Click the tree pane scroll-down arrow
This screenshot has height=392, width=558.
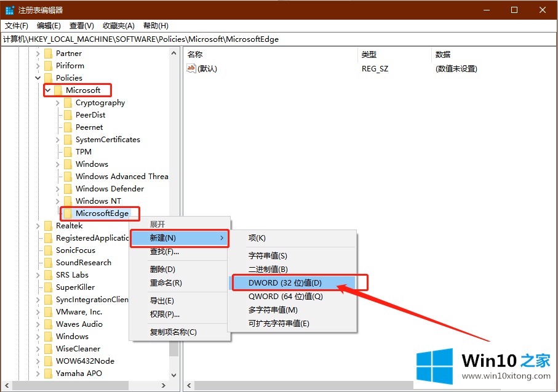[173, 375]
